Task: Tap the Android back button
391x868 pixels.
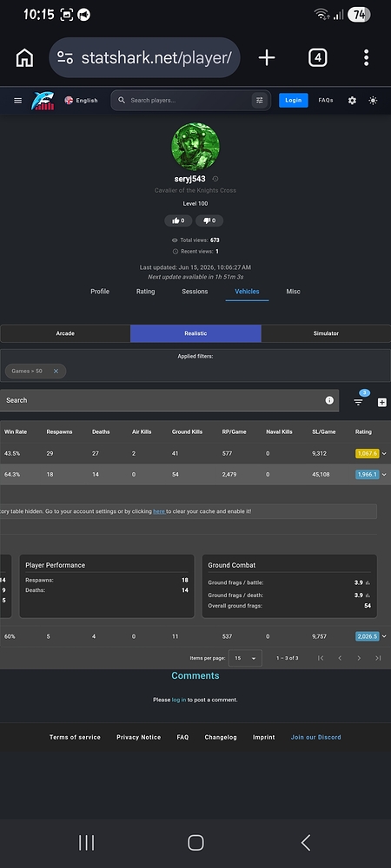Action: coord(305,843)
